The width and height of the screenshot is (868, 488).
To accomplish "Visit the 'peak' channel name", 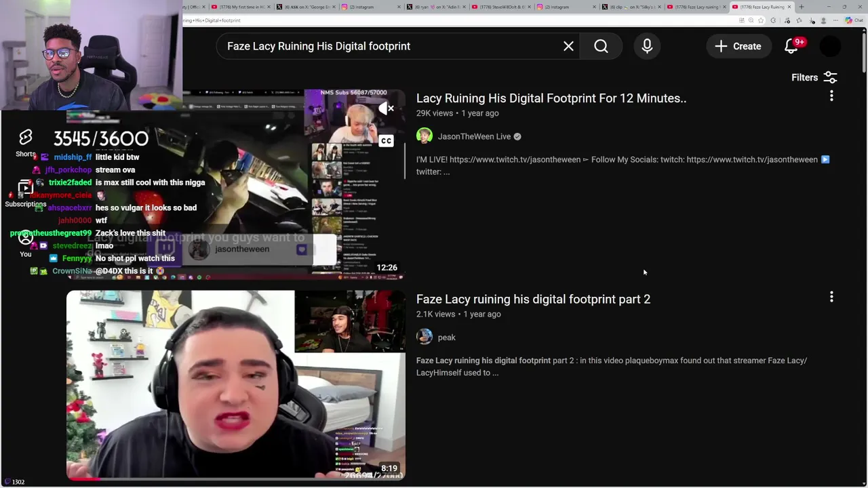I will click(x=447, y=337).
